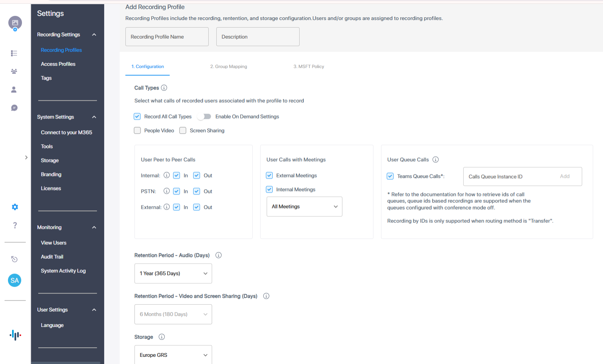Open Audit Trail in the sidebar
Viewport: 603px width, 364px height.
coord(52,257)
